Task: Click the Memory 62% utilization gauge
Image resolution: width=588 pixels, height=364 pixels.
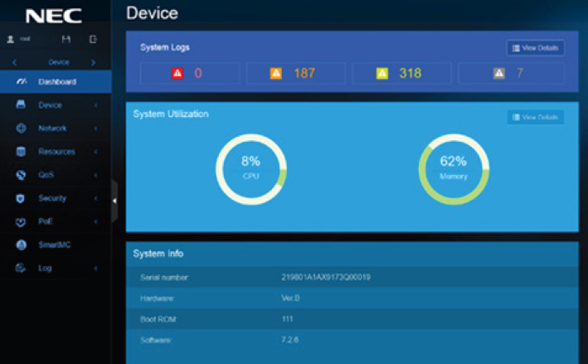Action: (454, 169)
